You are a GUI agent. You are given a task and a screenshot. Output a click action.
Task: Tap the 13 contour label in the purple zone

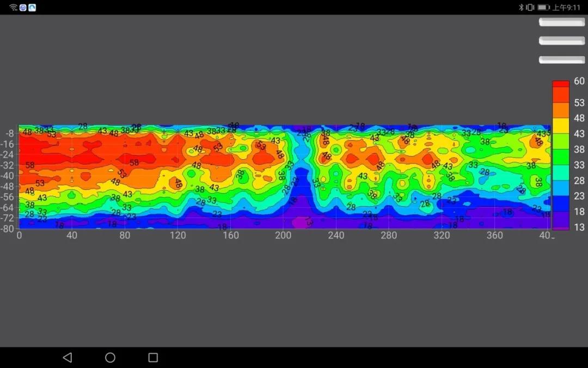[x=308, y=221]
